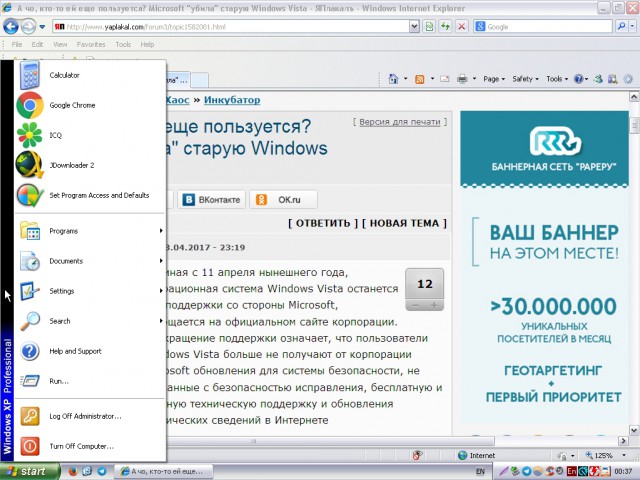Click the blue Help question mark icon

[578, 79]
